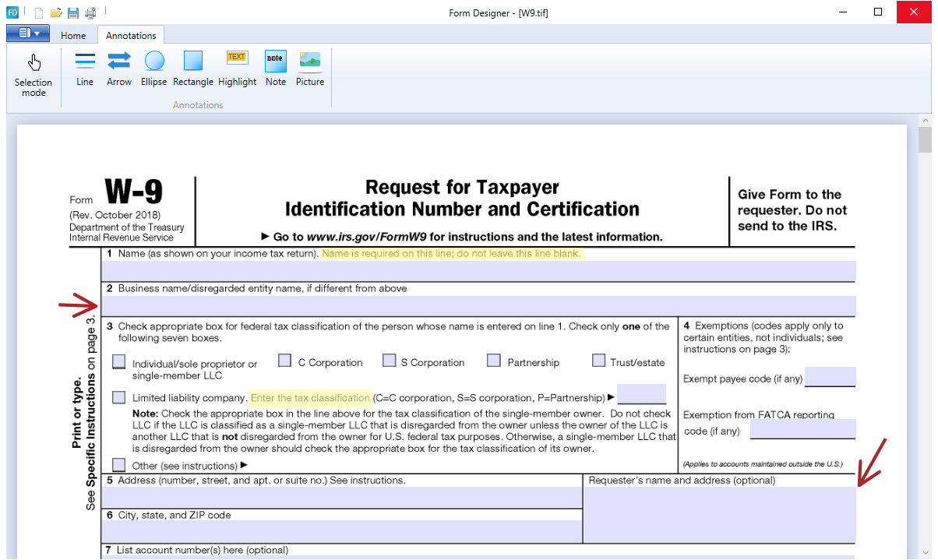Select the Arrow annotation tool
938x560 pixels.
[x=119, y=69]
